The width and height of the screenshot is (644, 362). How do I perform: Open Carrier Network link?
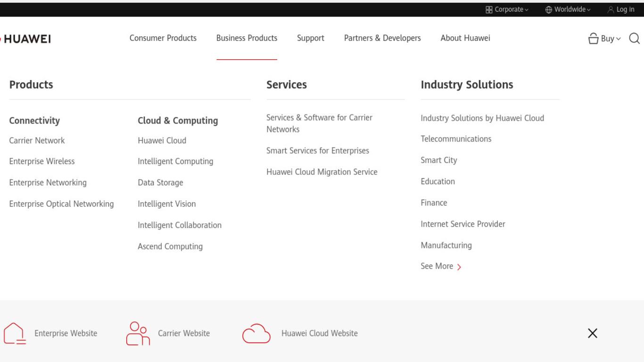click(x=37, y=140)
